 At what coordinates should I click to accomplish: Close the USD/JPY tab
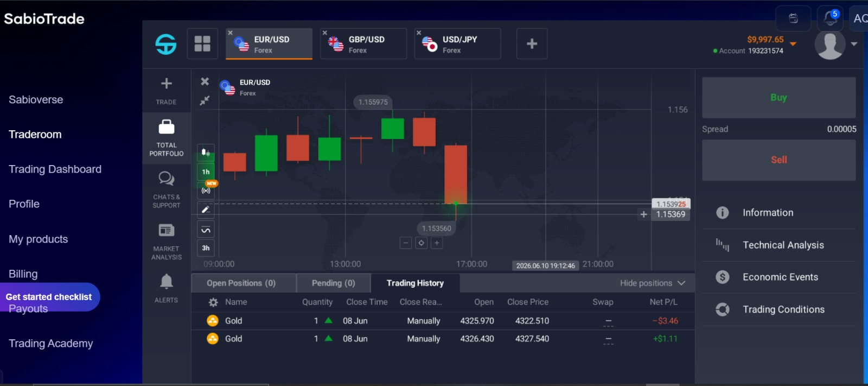[x=419, y=33]
